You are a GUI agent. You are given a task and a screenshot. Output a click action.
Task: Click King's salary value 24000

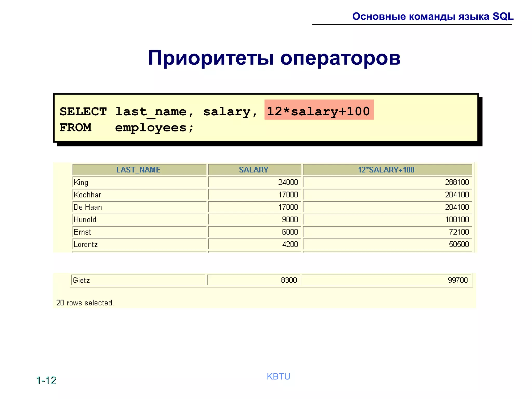tap(288, 182)
